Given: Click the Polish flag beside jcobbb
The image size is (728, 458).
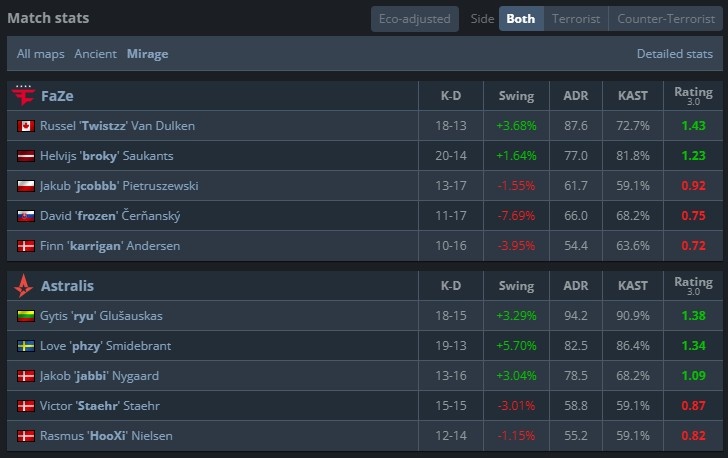Looking at the screenshot, I should coord(26,186).
